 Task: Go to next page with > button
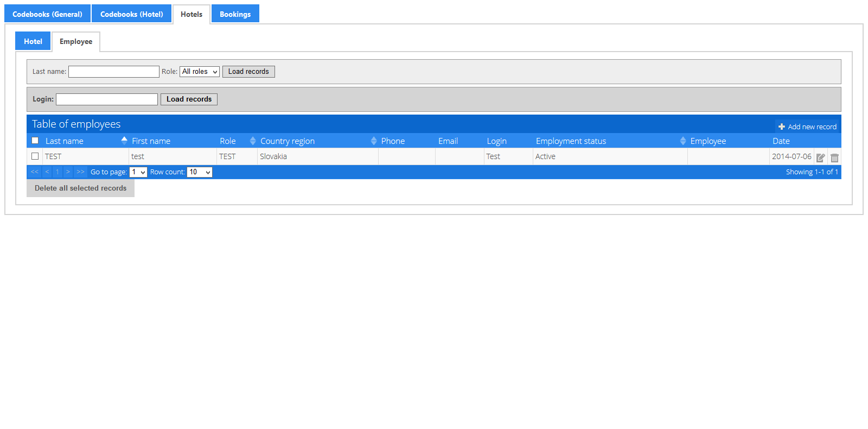[68, 172]
